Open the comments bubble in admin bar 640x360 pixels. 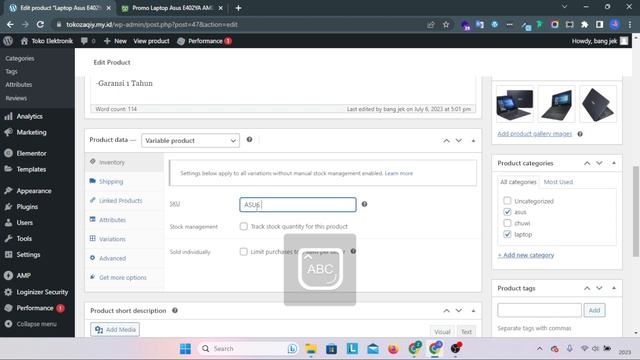(88, 41)
